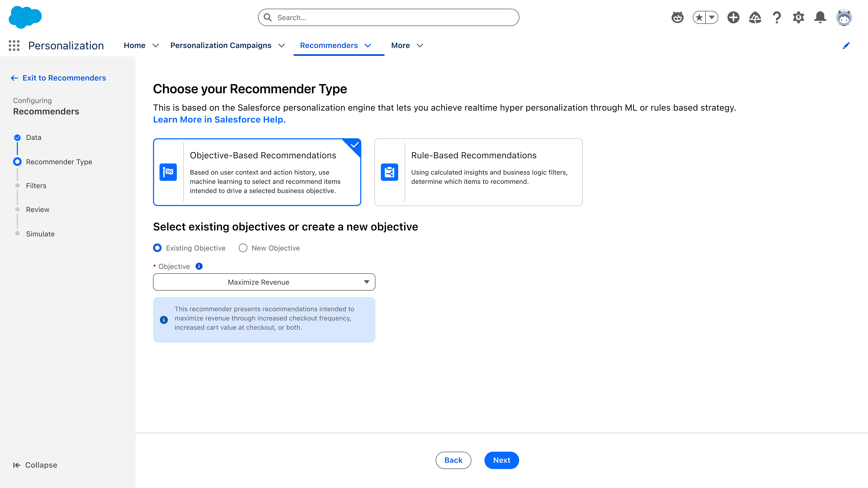
Task: Open the Global Actions plus icon
Action: (733, 17)
